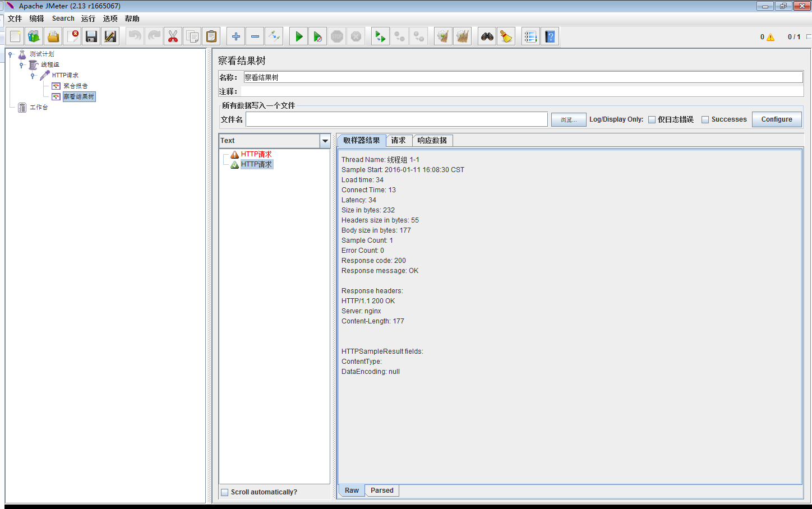812x509 pixels.
Task: Click the 注释 comment field
Action: pos(523,91)
